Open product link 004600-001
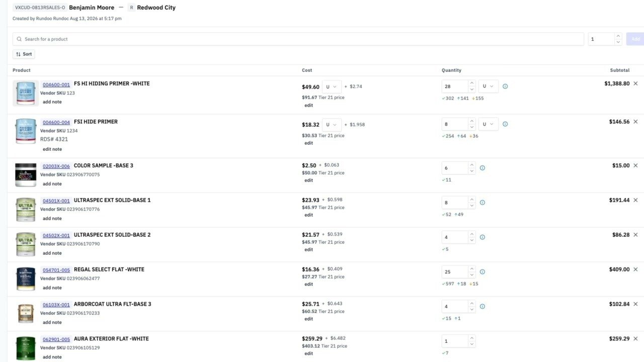Image resolution: width=644 pixels, height=362 pixels. click(56, 84)
